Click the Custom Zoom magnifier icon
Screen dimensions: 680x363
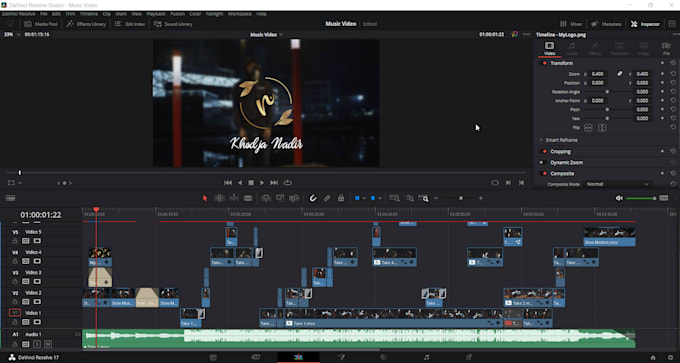(424, 198)
